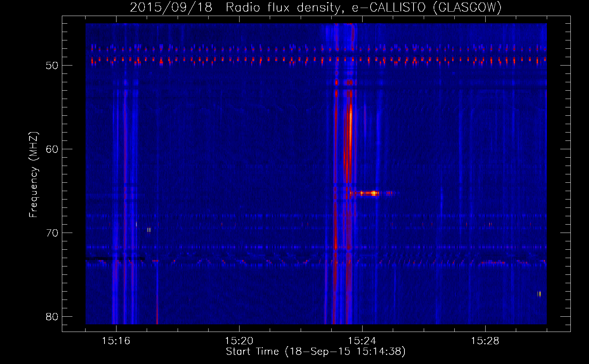Click the 50 frequency tick label
This screenshot has width=589, height=364.
[x=52, y=66]
